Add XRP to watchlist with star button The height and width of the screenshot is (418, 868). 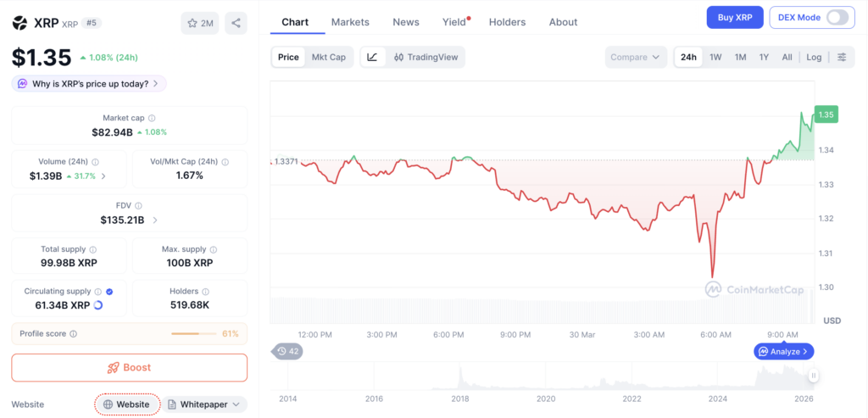pos(200,23)
